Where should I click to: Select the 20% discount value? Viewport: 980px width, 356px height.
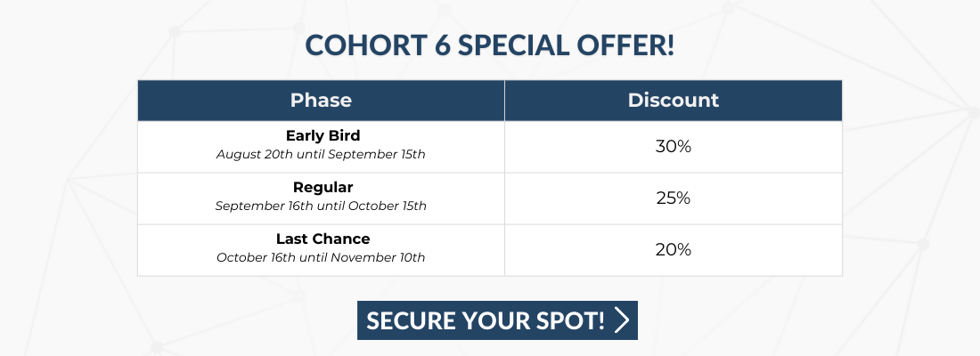click(x=674, y=250)
